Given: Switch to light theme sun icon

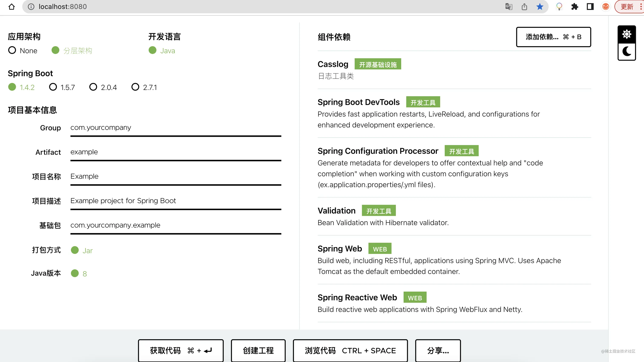Looking at the screenshot, I should (x=627, y=34).
